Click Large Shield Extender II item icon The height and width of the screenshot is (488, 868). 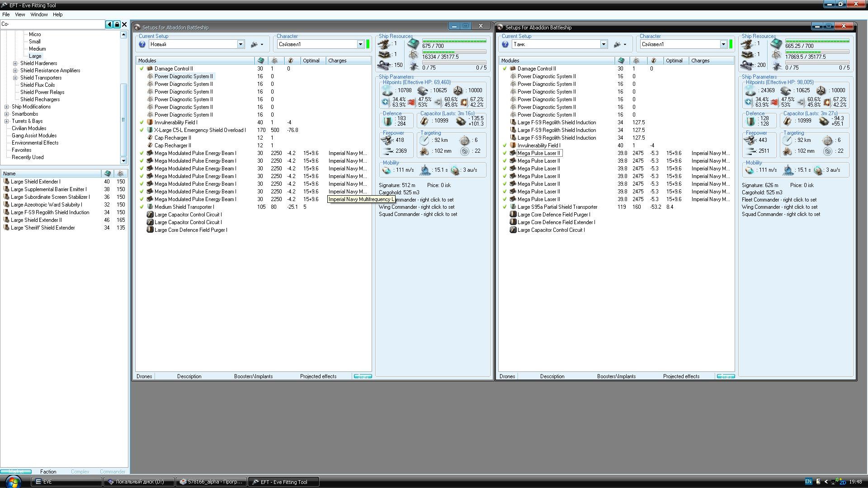coord(6,220)
